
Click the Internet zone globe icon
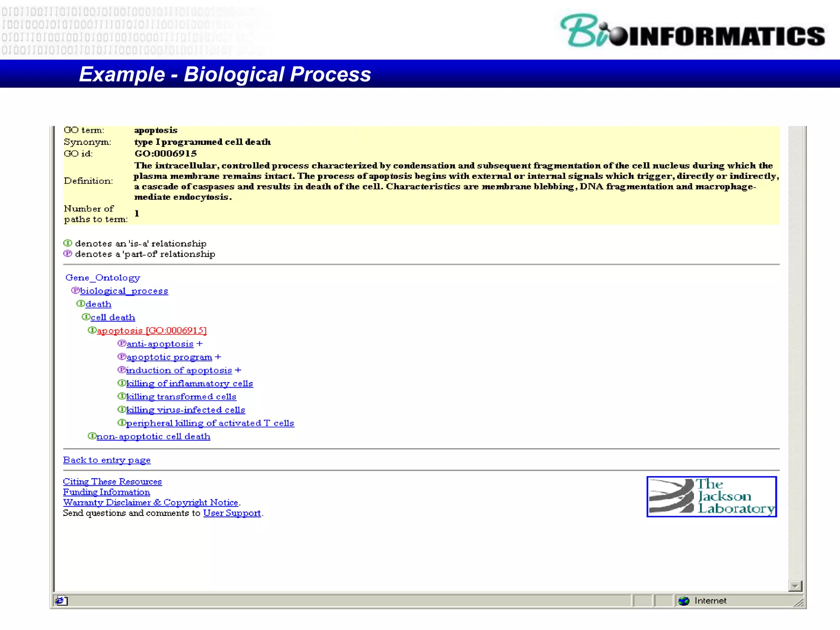click(684, 601)
